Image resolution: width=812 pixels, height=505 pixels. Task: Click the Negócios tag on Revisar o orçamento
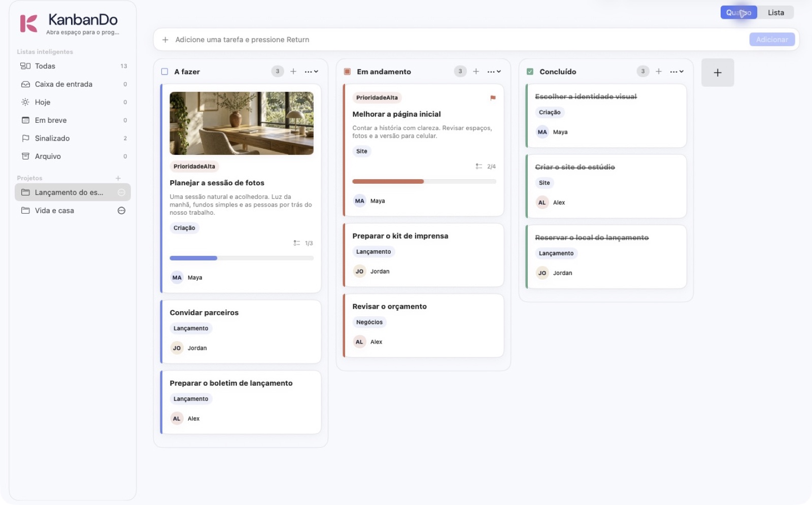coord(369,322)
